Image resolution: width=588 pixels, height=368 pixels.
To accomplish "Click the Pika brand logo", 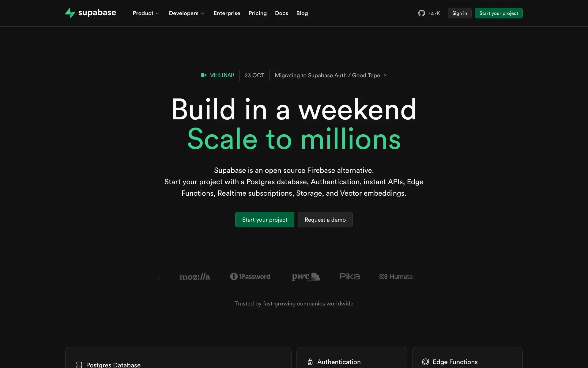I will 349,277.
